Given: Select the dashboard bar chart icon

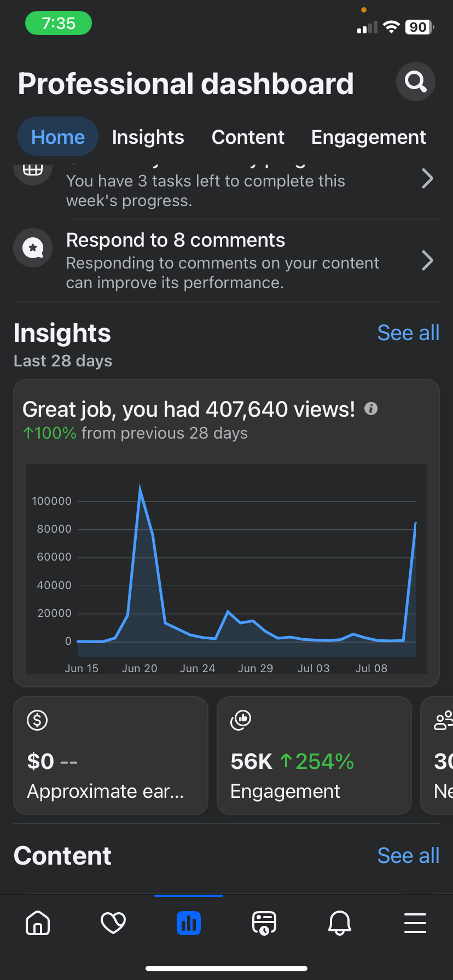Looking at the screenshot, I should [189, 923].
